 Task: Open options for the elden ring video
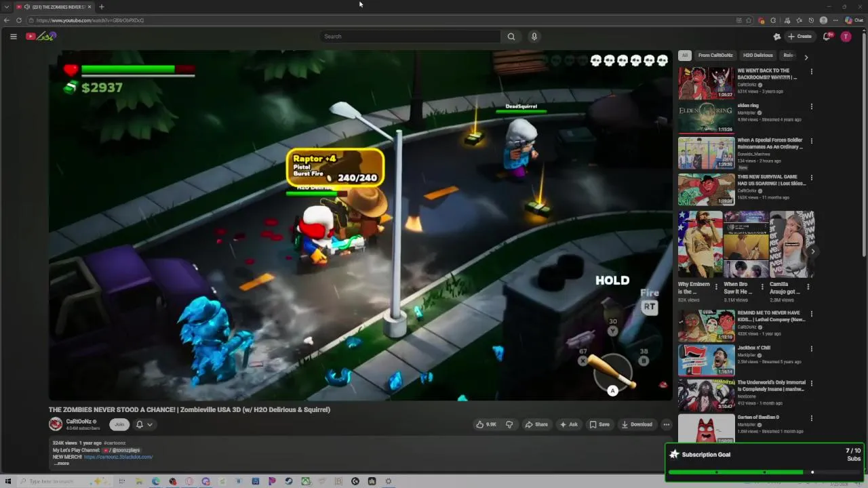click(x=811, y=106)
